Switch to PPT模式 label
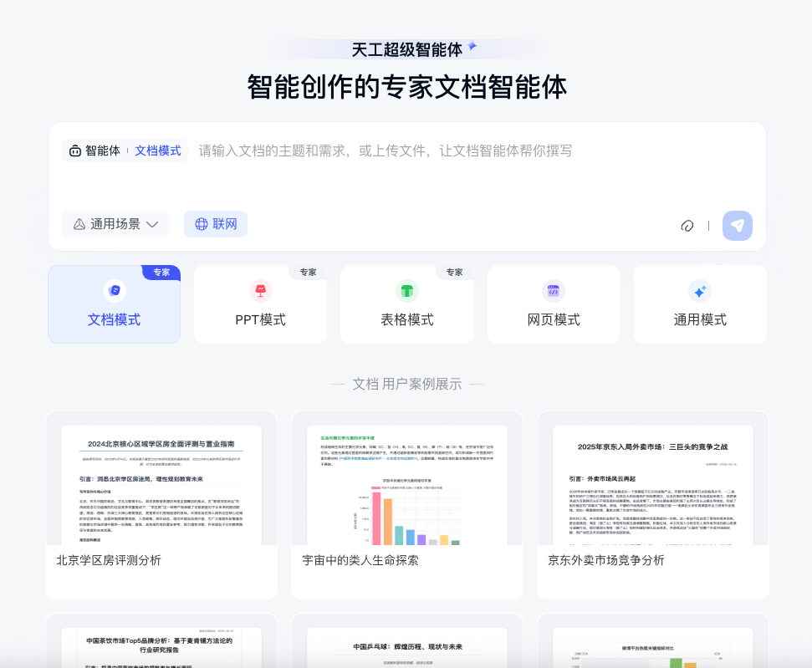Screen dimensions: 812x668 point(260,319)
